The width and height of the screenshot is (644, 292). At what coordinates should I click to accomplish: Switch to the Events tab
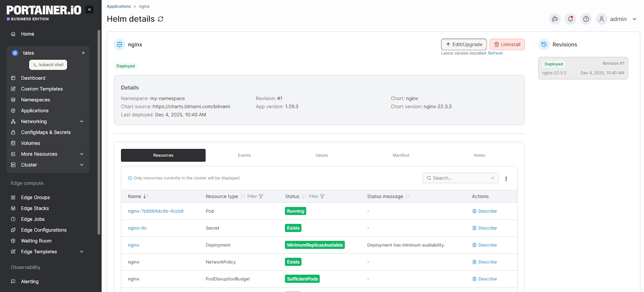(x=244, y=155)
